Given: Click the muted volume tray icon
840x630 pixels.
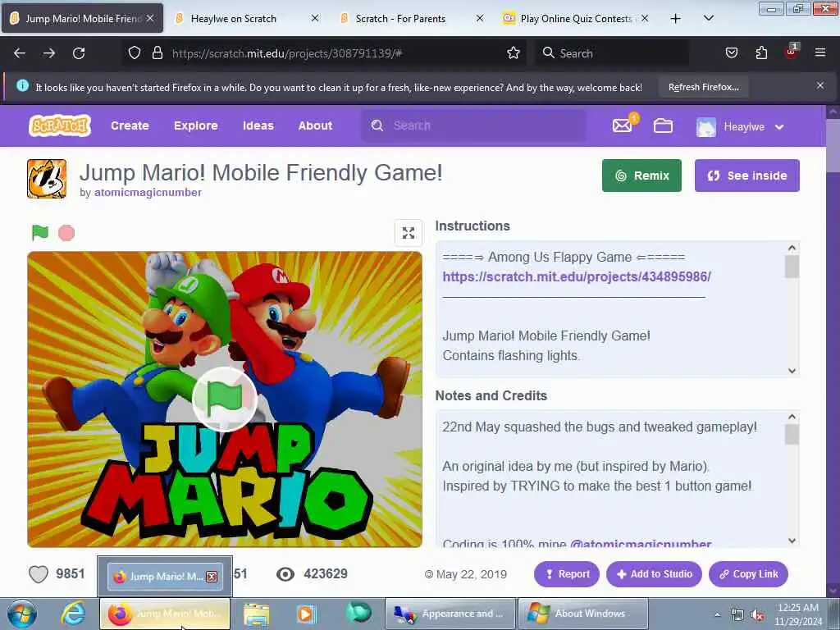Looking at the screenshot, I should (757, 615).
